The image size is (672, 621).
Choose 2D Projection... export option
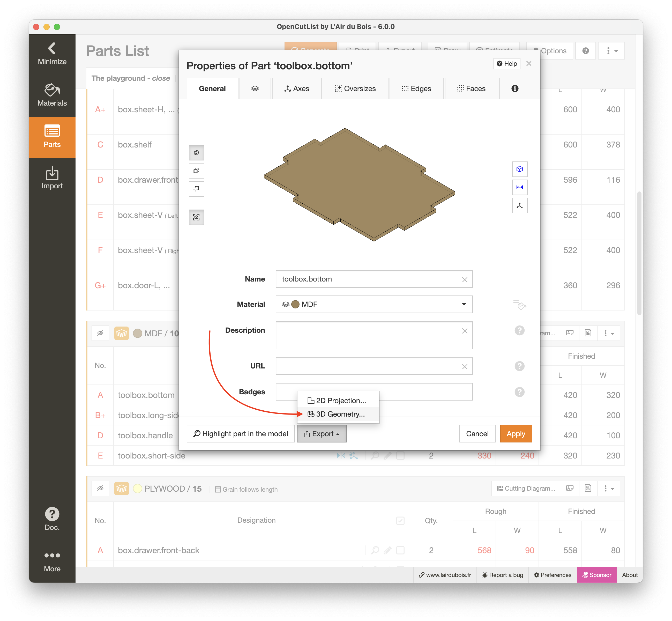pyautogui.click(x=338, y=401)
